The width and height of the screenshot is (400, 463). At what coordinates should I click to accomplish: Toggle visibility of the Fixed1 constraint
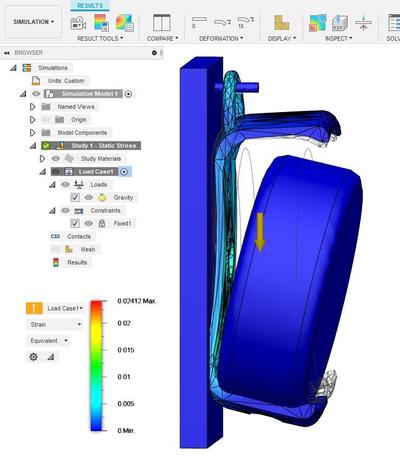[88, 223]
